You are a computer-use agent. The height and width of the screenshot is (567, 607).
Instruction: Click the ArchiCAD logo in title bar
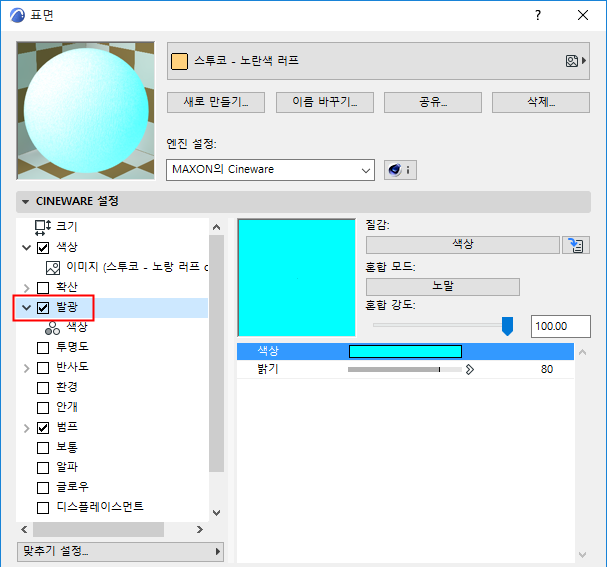click(17, 15)
